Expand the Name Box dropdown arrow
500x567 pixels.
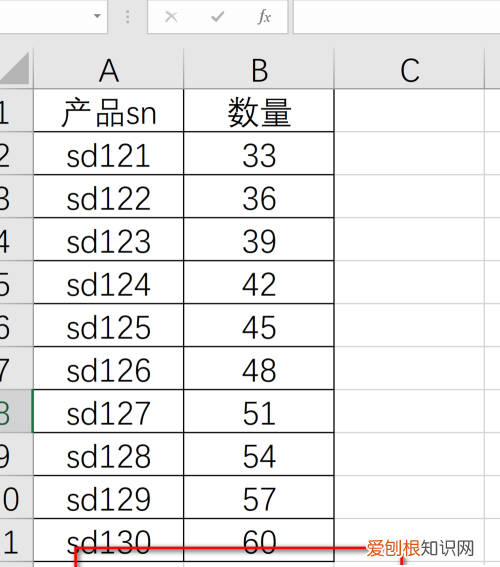[x=97, y=16]
